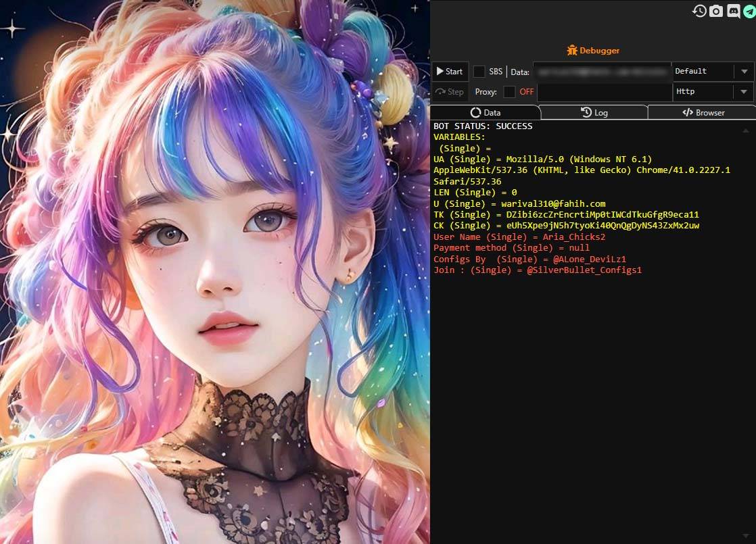Click the BOT STATUS: SUCCESS line
756x544 pixels.
tap(483, 126)
